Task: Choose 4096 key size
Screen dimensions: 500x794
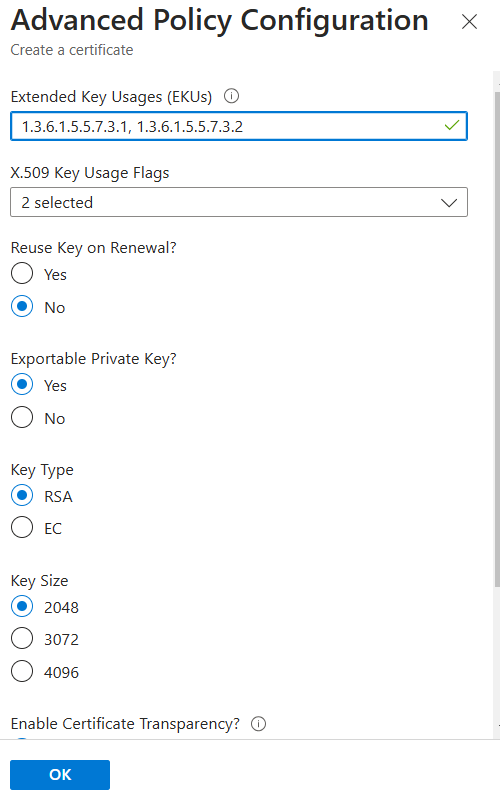Action: pos(22,671)
